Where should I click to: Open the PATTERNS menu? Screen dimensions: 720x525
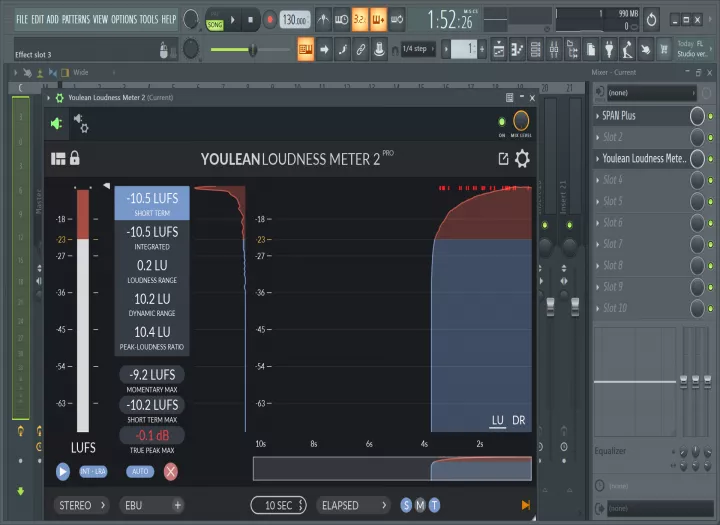coord(76,19)
